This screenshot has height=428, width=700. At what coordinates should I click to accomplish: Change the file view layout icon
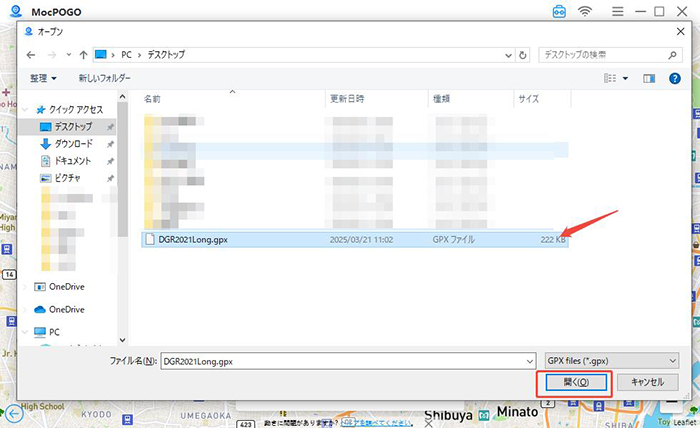tap(610, 79)
